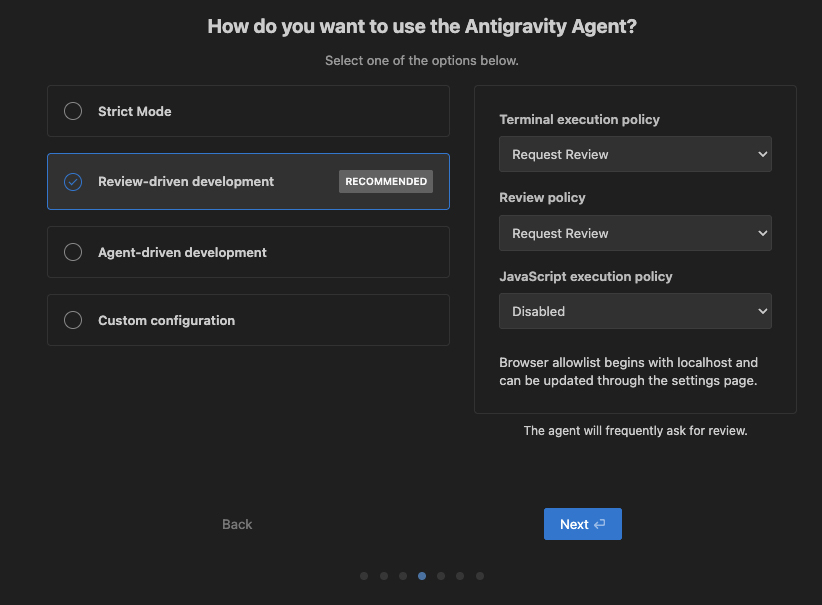Image resolution: width=822 pixels, height=605 pixels.
Task: Jump to the first step pagination dot
Action: (364, 576)
